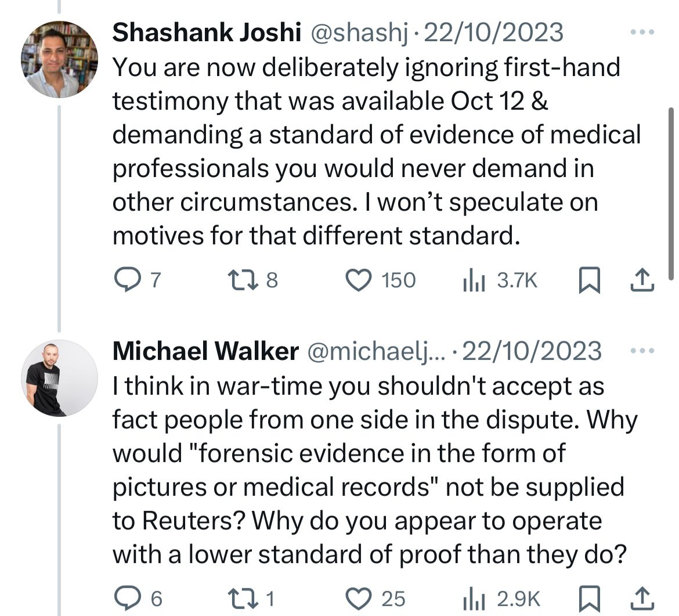Reply to Michael Walker's tweet
This screenshot has width=679, height=616.
(127, 599)
